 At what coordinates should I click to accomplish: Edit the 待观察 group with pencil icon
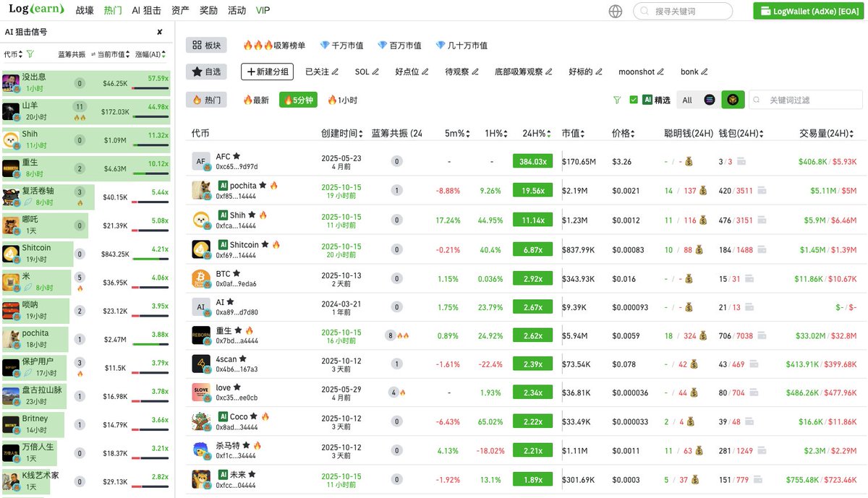tap(475, 72)
